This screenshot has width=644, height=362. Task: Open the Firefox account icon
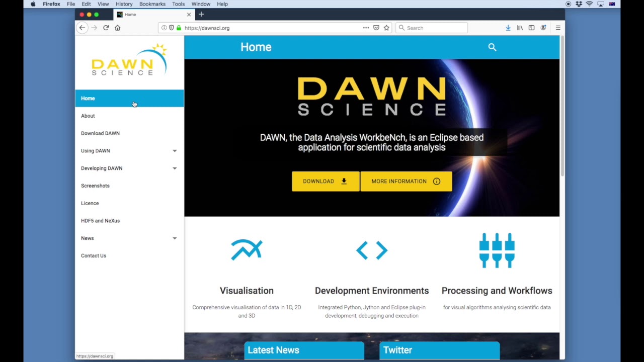point(543,28)
